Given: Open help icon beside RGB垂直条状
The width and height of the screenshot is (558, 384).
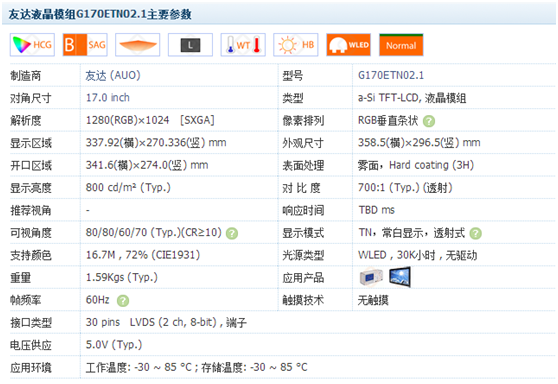Looking at the screenshot, I should click(x=429, y=121).
